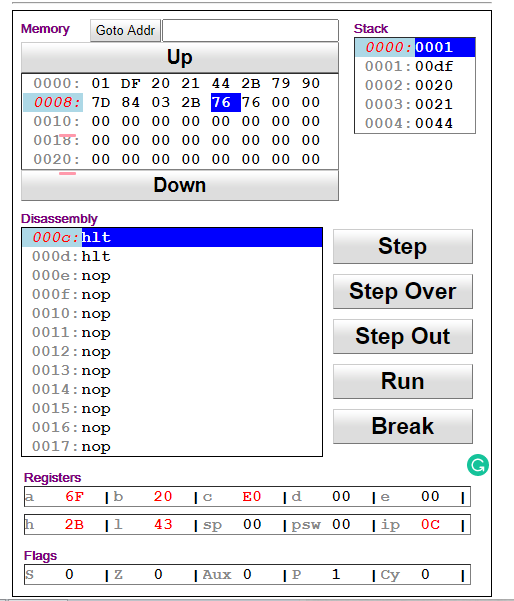The width and height of the screenshot is (514, 601).
Task: Select memory row address 0010
Action: (x=57, y=121)
